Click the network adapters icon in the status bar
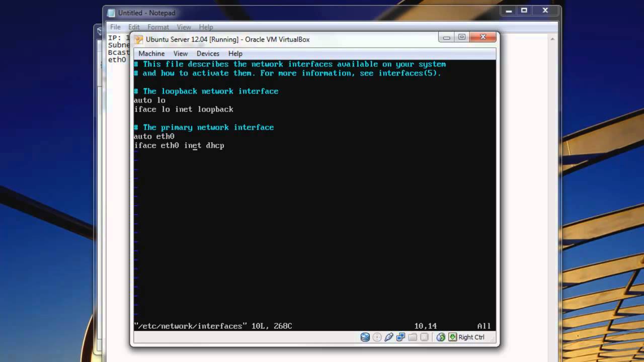 (x=401, y=337)
